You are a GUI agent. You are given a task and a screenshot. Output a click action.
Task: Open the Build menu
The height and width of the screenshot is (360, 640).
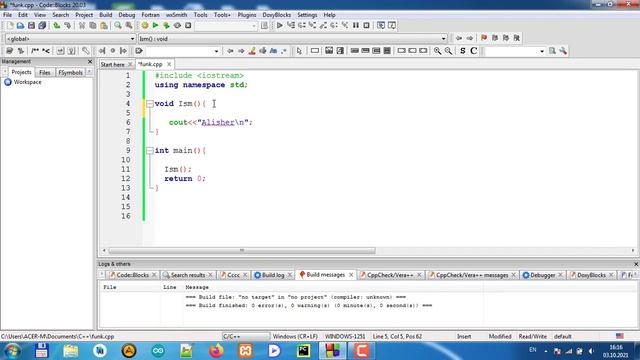[106, 15]
